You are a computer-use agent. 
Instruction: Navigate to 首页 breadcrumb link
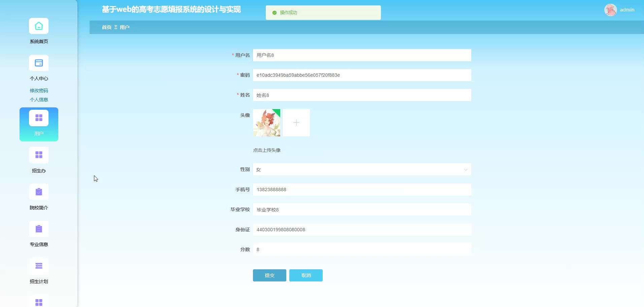107,27
